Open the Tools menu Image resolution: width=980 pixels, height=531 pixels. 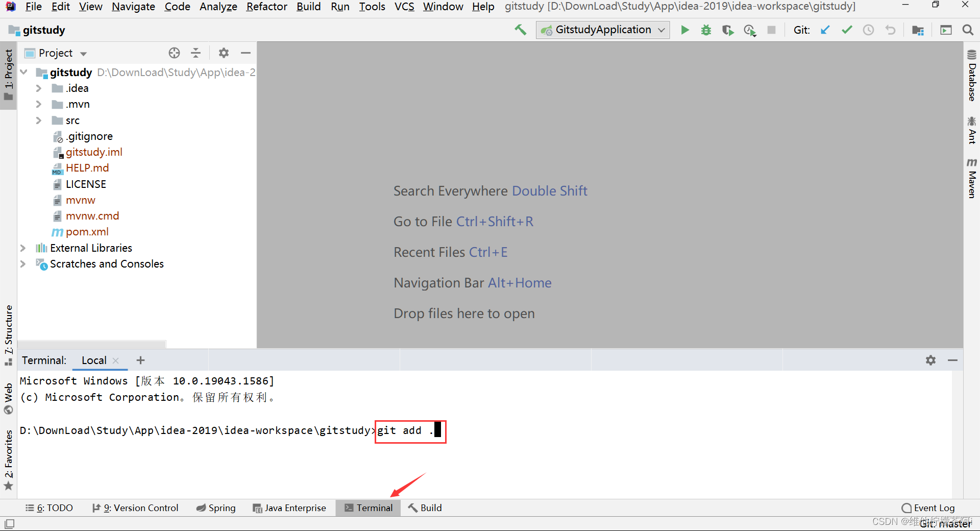pos(372,7)
